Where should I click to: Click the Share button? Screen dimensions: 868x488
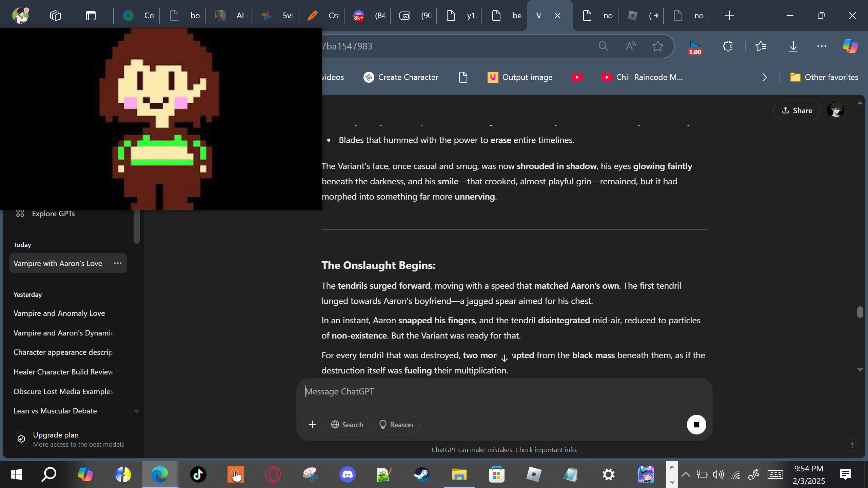click(x=797, y=110)
